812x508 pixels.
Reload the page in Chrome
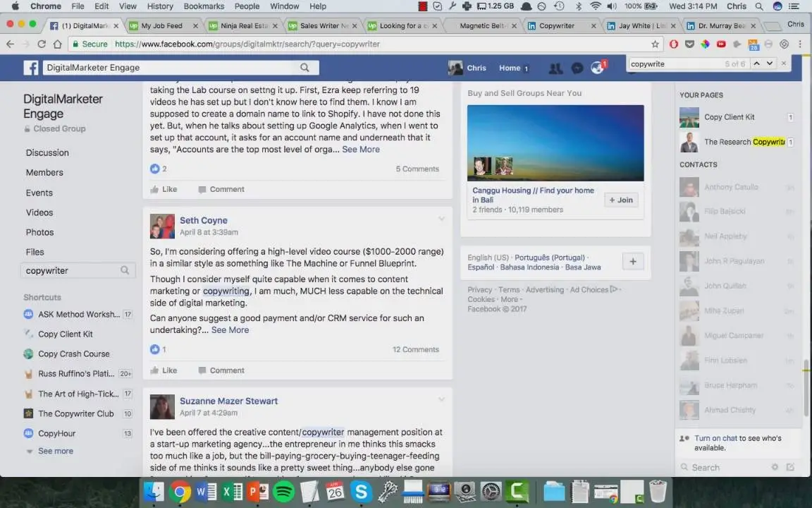coord(42,44)
